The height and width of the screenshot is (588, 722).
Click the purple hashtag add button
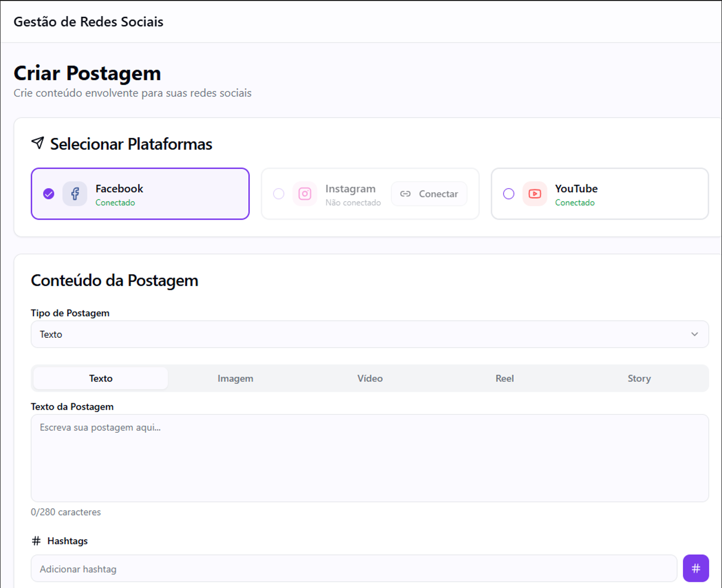coord(696,568)
